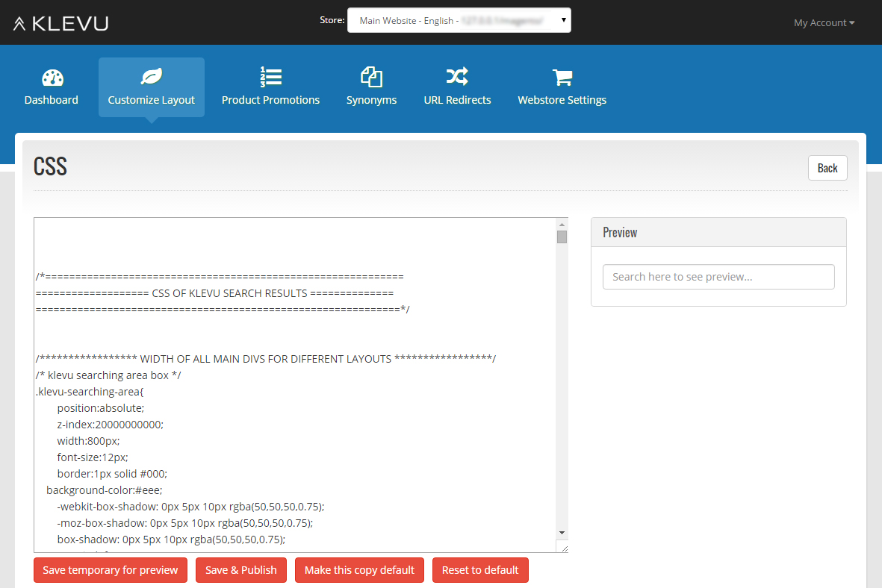This screenshot has height=588, width=882.
Task: Click the 'WIDTH OF ALL MAIN DIVS' comment line
Action: pos(266,359)
